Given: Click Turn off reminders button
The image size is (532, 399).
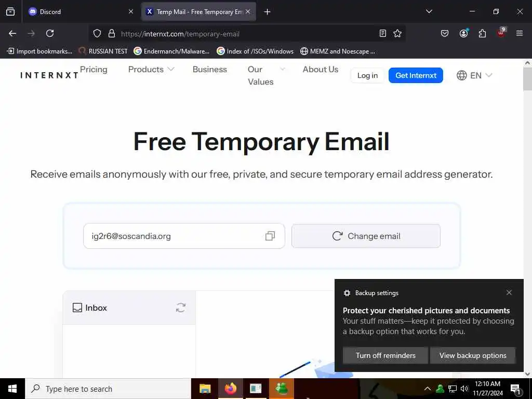Looking at the screenshot, I should pyautogui.click(x=385, y=355).
